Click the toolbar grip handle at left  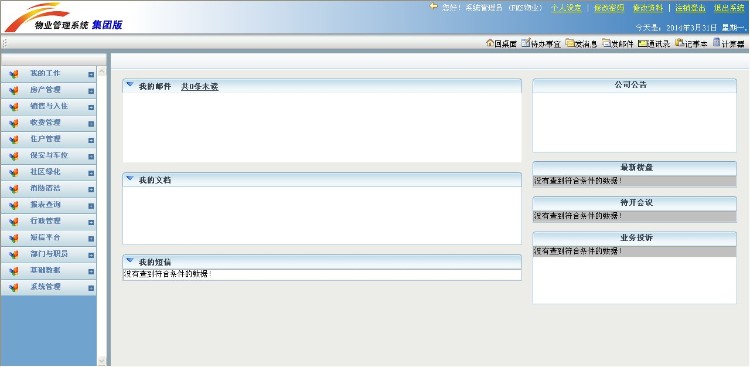point(5,44)
